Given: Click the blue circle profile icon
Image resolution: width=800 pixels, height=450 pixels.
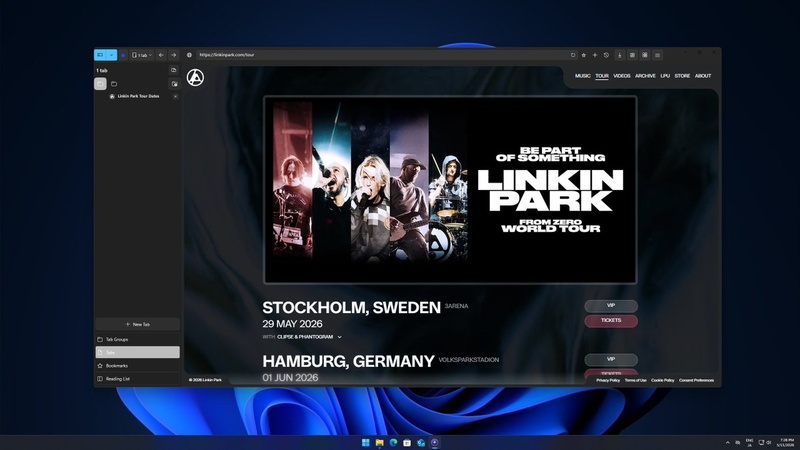Looking at the screenshot, I should pyautogui.click(x=123, y=55).
